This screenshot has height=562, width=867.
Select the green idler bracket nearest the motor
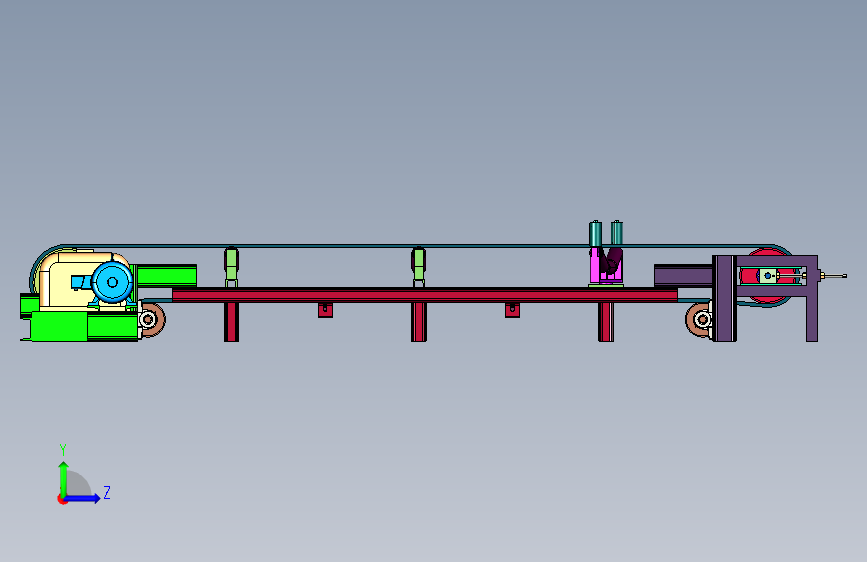[231, 267]
